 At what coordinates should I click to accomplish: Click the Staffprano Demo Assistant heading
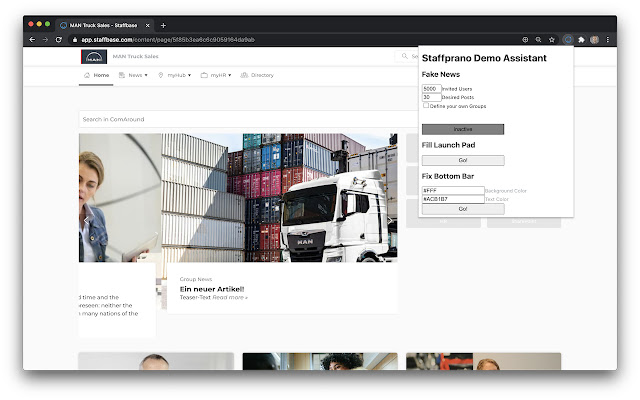pyautogui.click(x=484, y=58)
